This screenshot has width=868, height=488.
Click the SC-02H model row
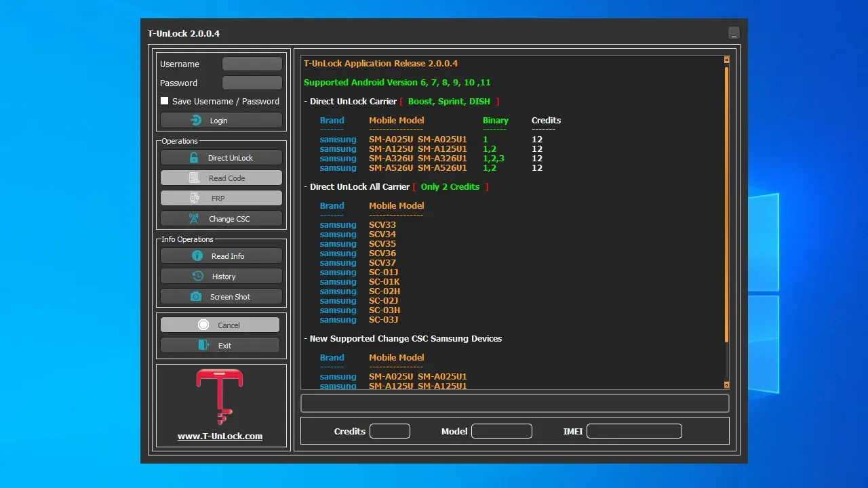click(384, 291)
